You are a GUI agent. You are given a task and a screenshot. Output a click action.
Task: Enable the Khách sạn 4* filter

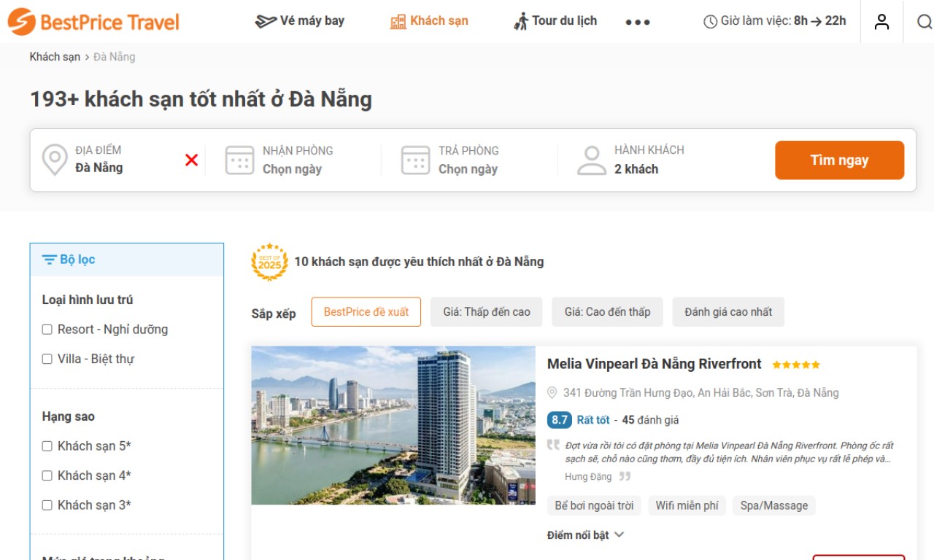47,475
